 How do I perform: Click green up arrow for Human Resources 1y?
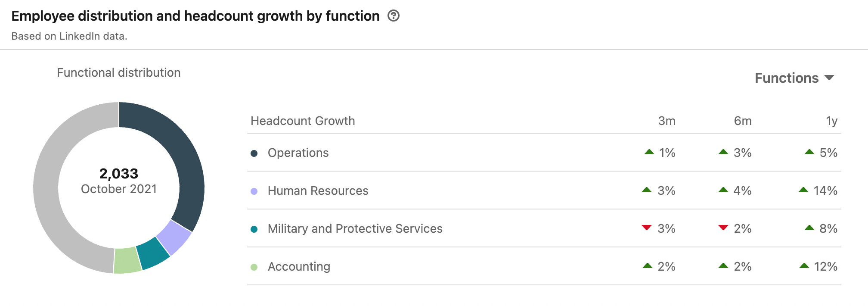pyautogui.click(x=803, y=190)
